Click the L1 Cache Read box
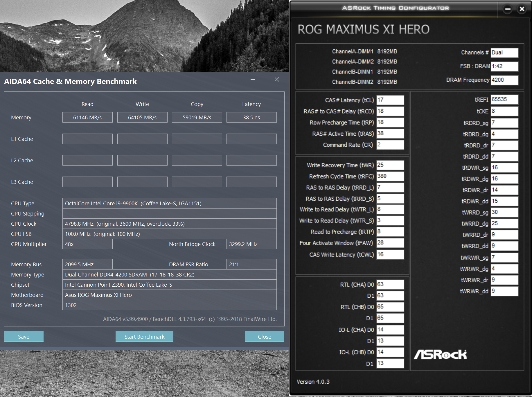Image resolution: width=532 pixels, height=397 pixels. pyautogui.click(x=87, y=139)
